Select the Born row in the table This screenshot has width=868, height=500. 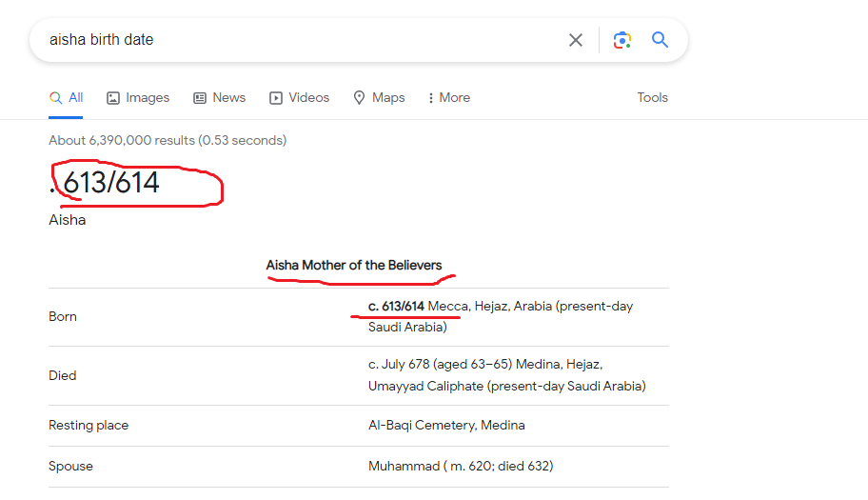(63, 316)
